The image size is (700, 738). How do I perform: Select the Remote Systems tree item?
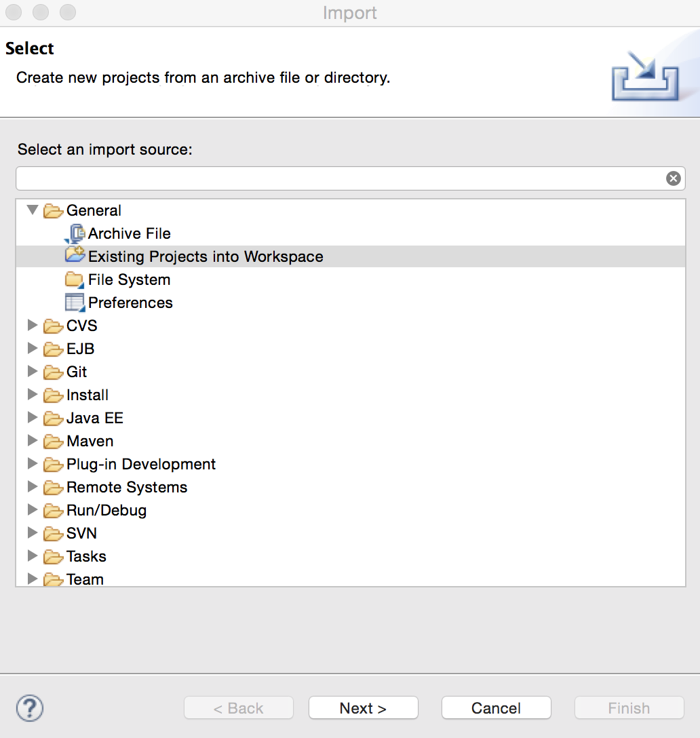(126, 487)
